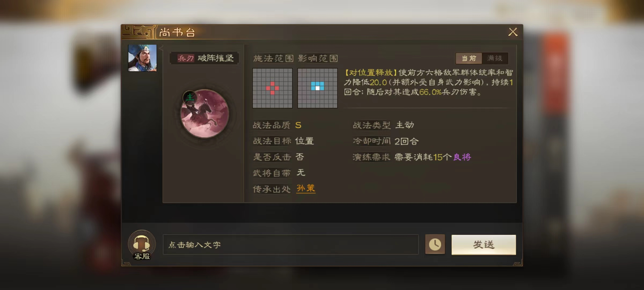Open the 客服 customer service headset icon
The width and height of the screenshot is (644, 290).
click(142, 245)
